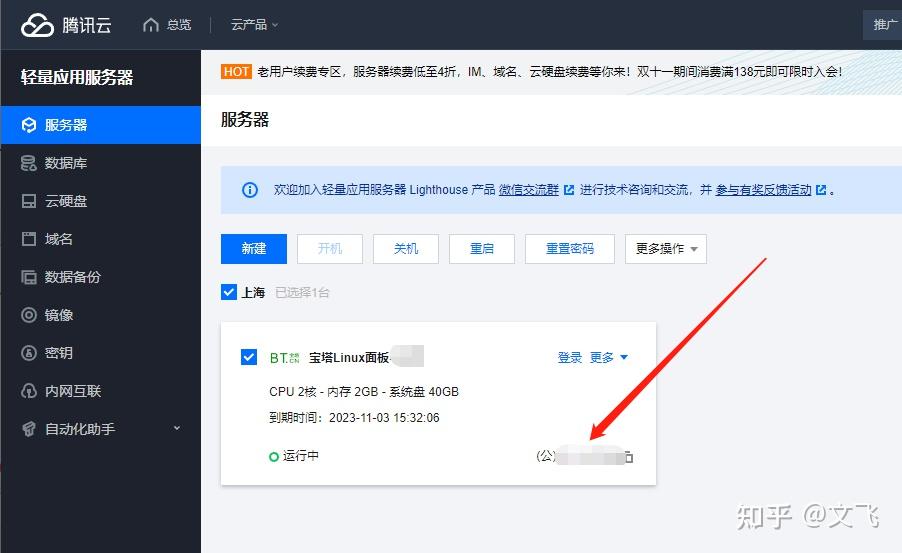Click 'CPU 2核 - 内存 2GB - 系统盘 40GB' text
902x553 pixels.
click(364, 392)
